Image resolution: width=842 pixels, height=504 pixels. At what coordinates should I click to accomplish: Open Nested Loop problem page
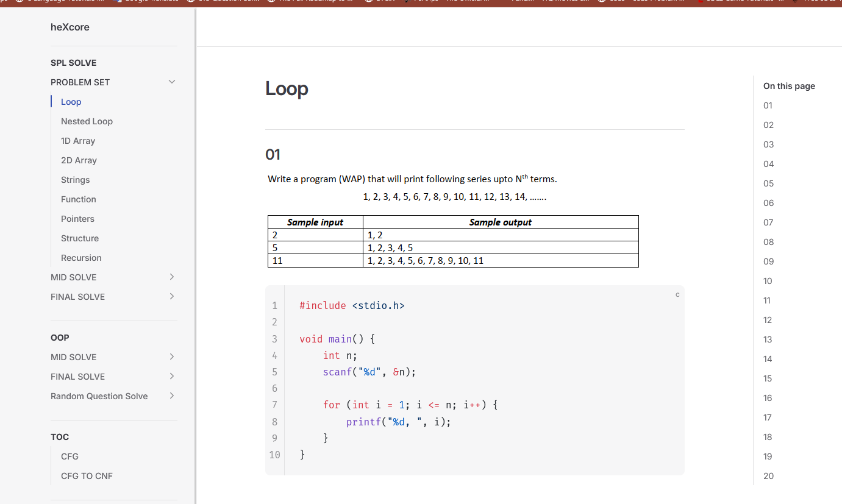point(87,121)
